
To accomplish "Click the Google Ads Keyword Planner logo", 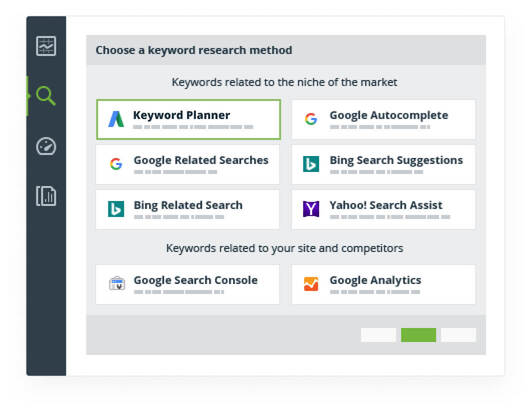I will tap(116, 119).
